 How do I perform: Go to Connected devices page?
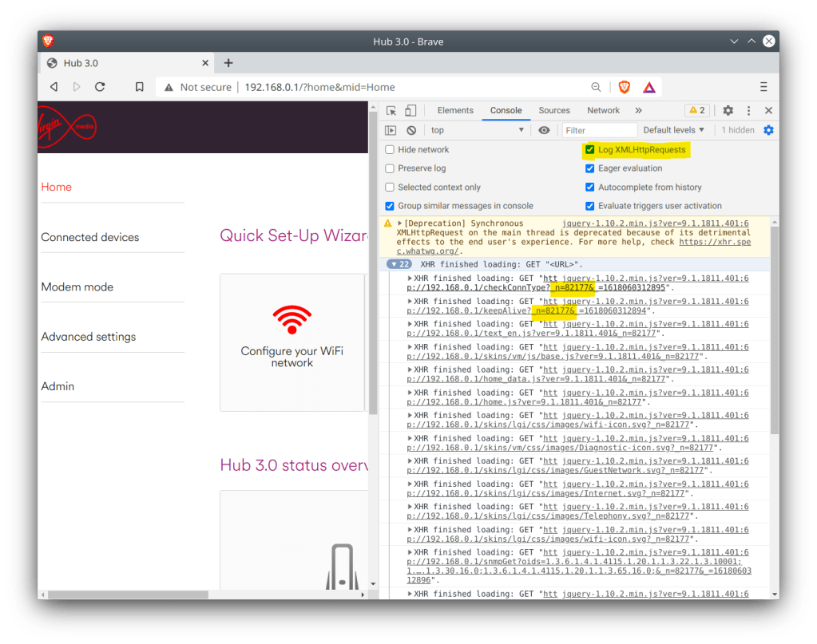coord(90,237)
